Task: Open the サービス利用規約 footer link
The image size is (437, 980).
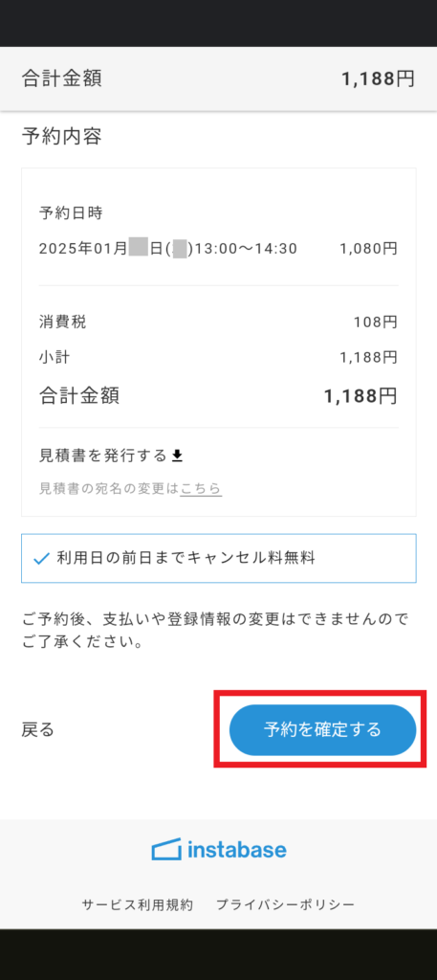Action: point(138,904)
